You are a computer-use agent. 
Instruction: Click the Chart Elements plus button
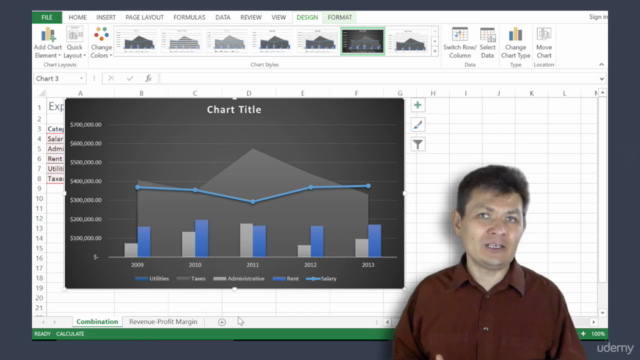(x=418, y=105)
